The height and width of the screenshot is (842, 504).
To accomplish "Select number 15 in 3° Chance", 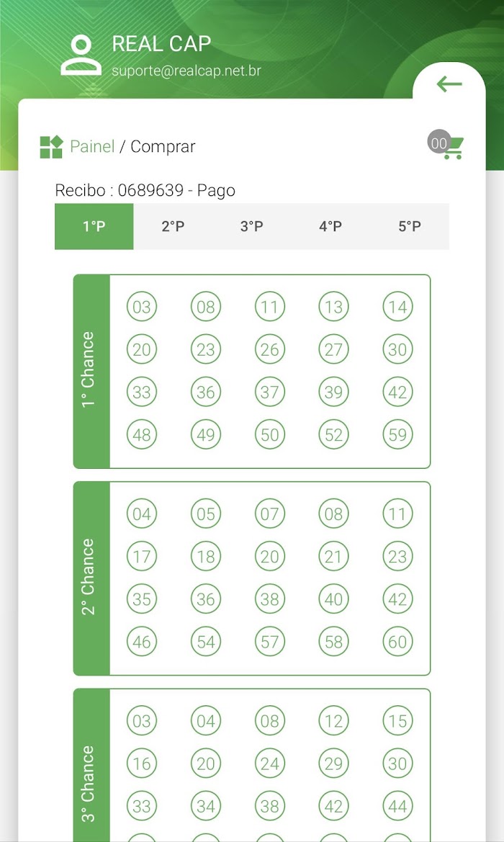I will pyautogui.click(x=397, y=721).
